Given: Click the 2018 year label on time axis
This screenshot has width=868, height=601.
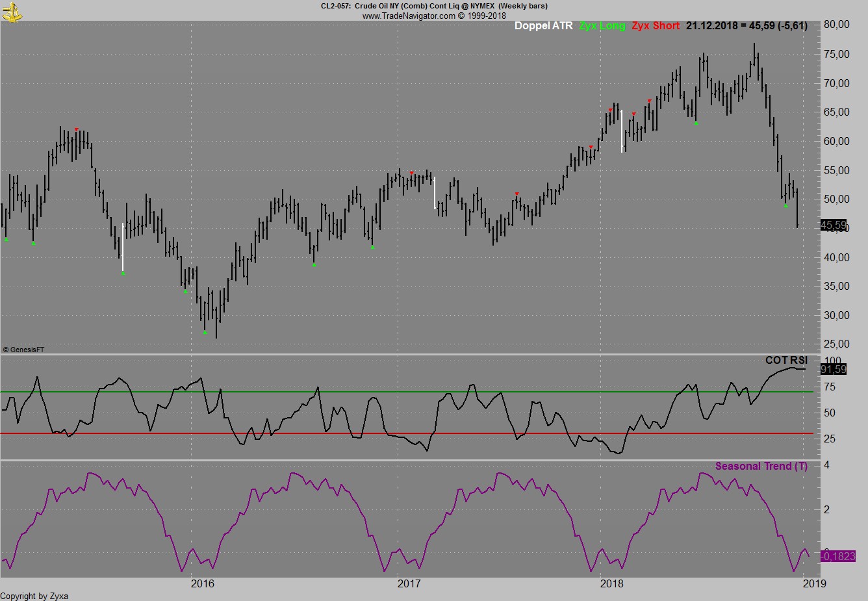Looking at the screenshot, I should [611, 583].
